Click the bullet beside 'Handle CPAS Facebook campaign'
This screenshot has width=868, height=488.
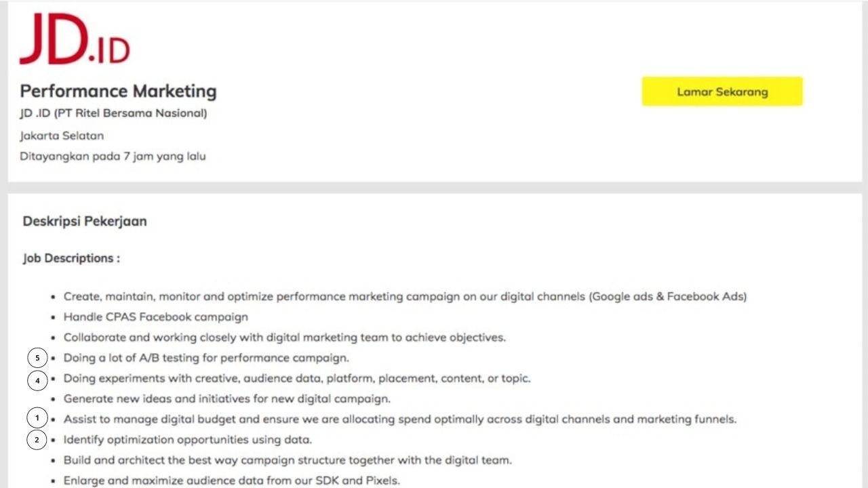point(53,317)
